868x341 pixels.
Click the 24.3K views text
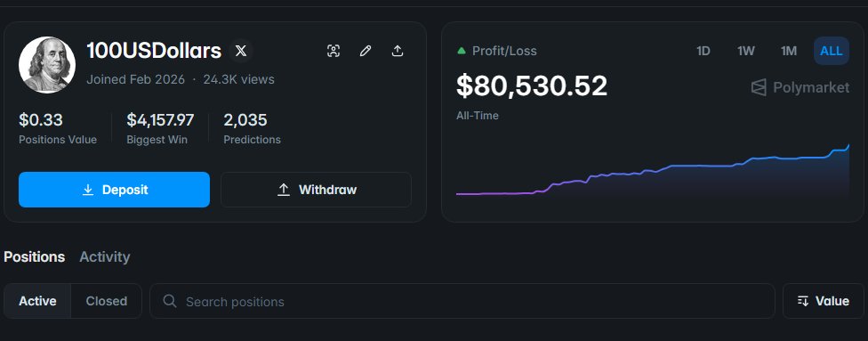(x=238, y=79)
